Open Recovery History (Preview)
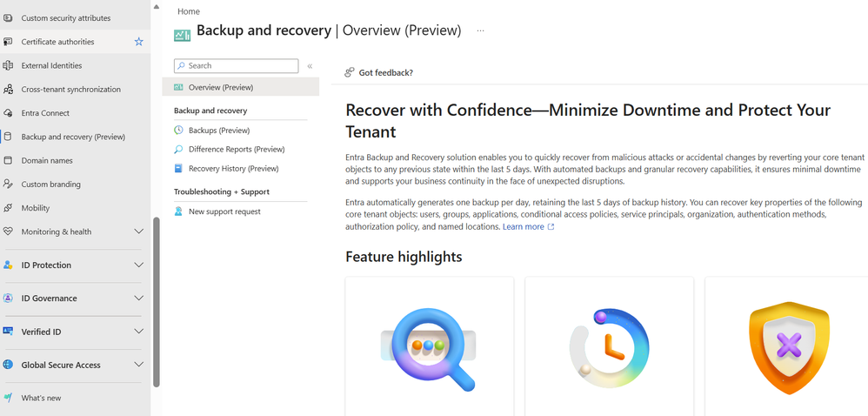 234,168
